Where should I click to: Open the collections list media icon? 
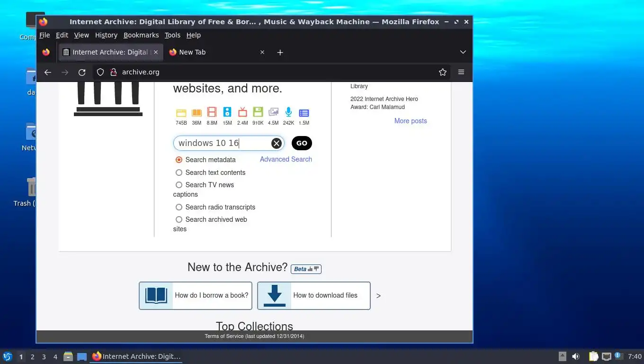point(304,113)
